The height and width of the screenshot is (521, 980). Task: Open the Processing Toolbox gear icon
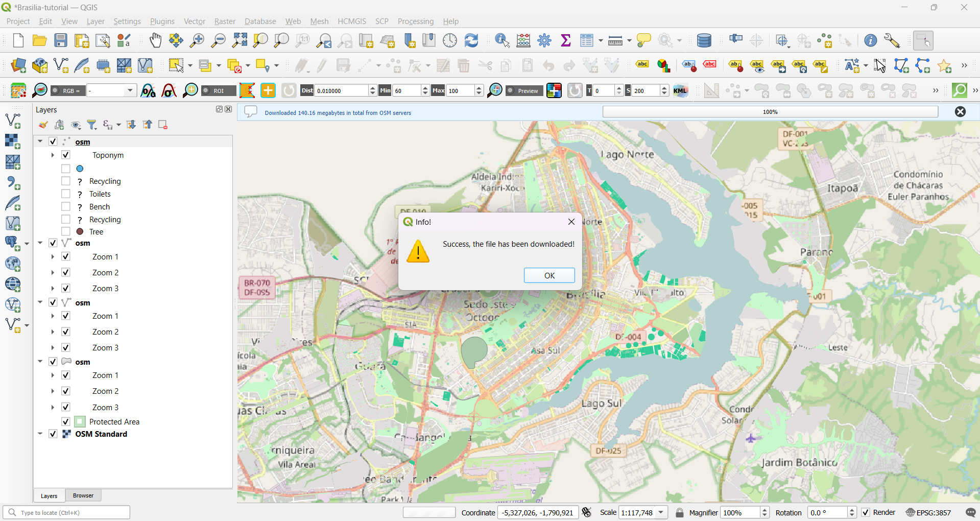(544, 40)
